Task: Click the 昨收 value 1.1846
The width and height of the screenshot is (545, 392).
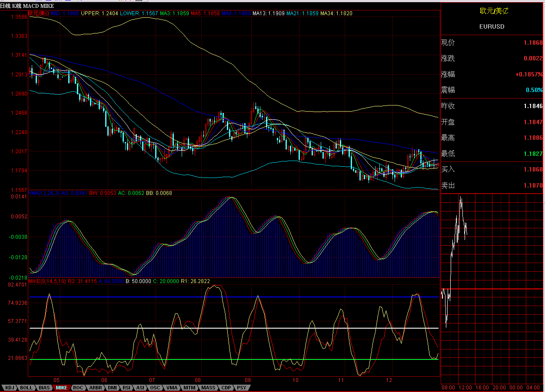Action: point(533,106)
